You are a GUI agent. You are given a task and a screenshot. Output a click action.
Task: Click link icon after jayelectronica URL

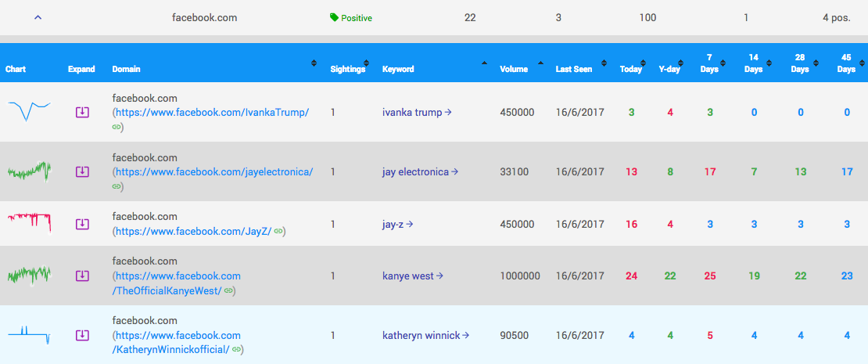(x=117, y=186)
